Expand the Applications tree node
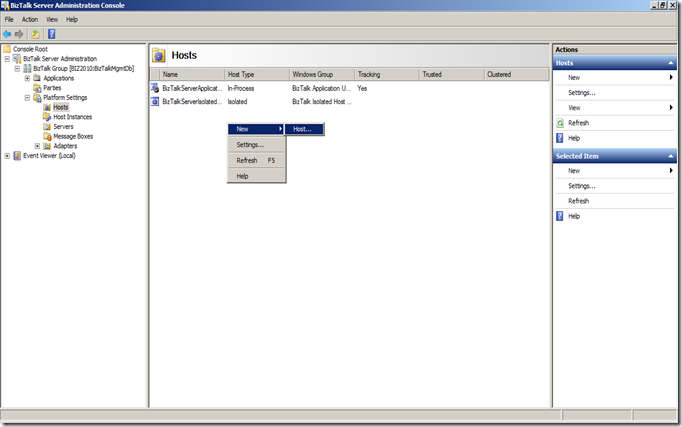 click(x=27, y=78)
